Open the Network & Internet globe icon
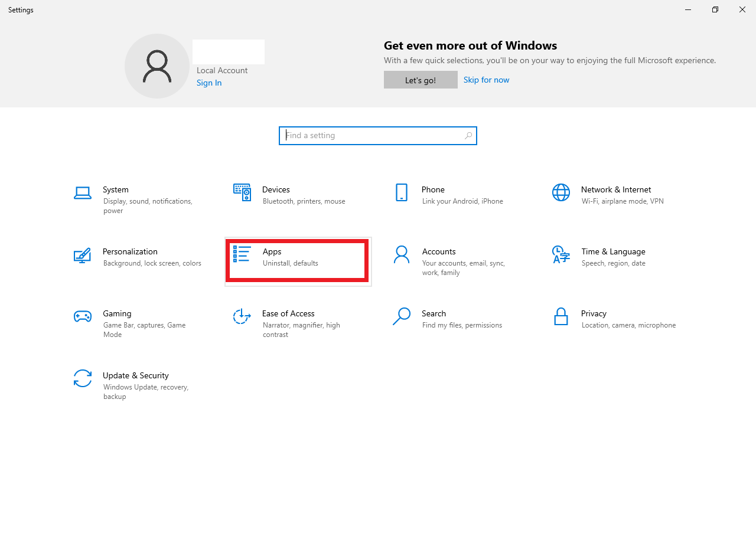The width and height of the screenshot is (756, 540). point(561,192)
